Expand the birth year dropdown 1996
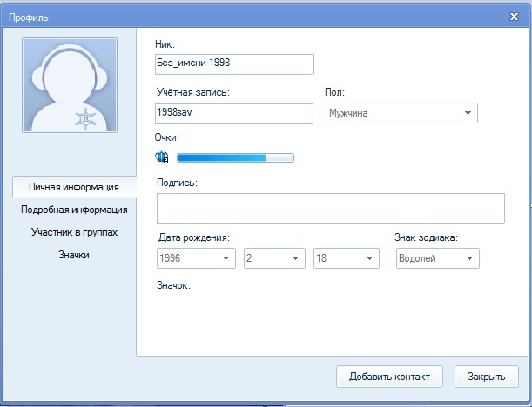The image size is (532, 407). (x=197, y=258)
